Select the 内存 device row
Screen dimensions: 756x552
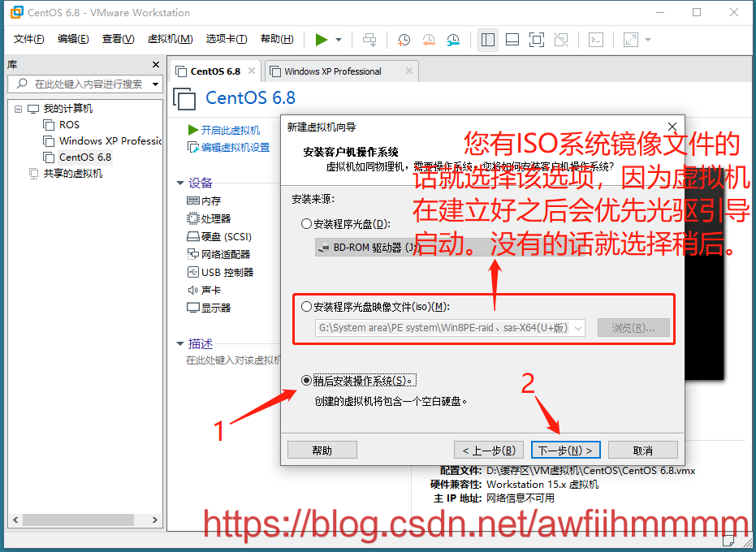[x=204, y=201]
